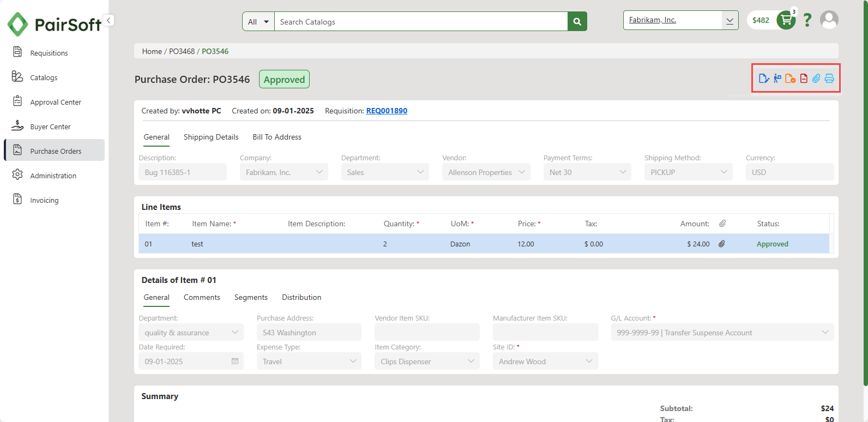This screenshot has height=422, width=868.
Task: Switch to the Bill To Address tab
Action: (277, 137)
